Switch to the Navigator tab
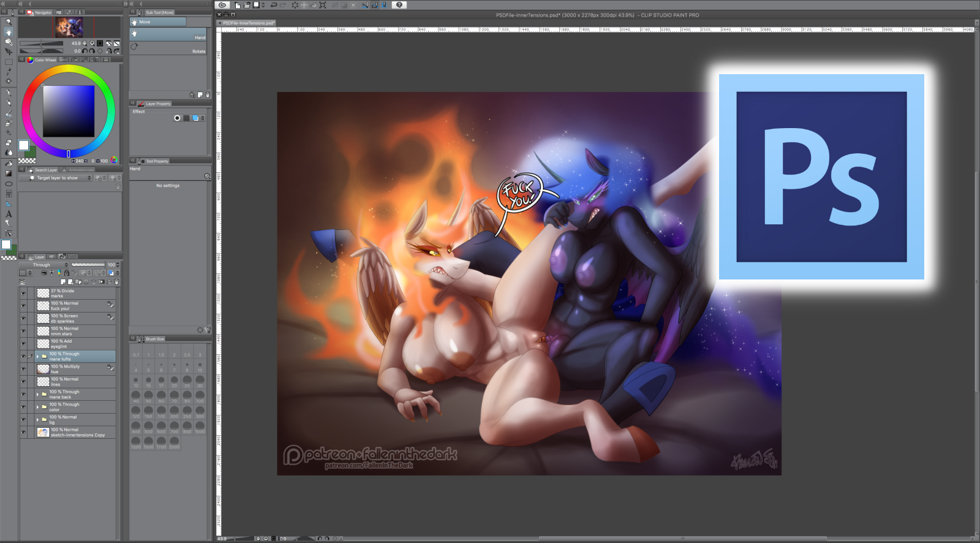The height and width of the screenshot is (543, 980). 40,12
